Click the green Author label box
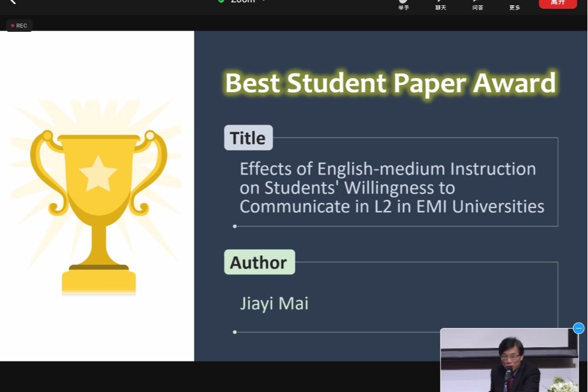The width and height of the screenshot is (588, 392). [259, 262]
